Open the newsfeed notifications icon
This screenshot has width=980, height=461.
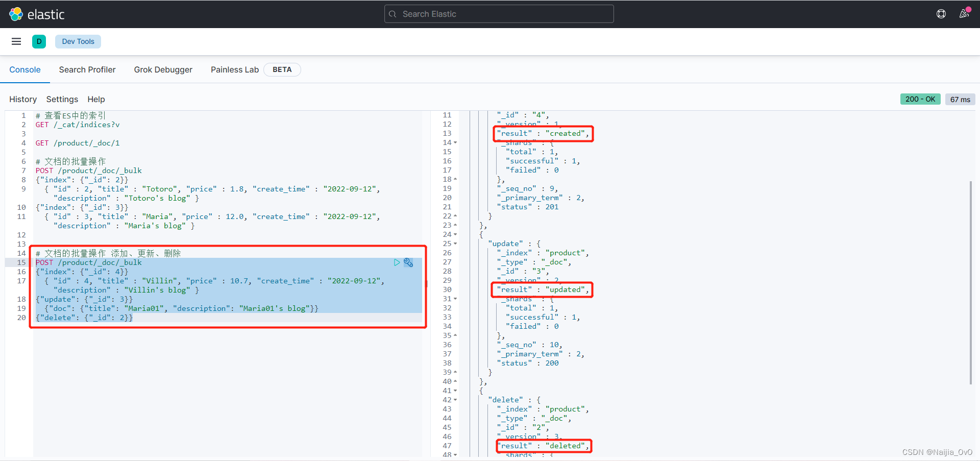pos(964,14)
